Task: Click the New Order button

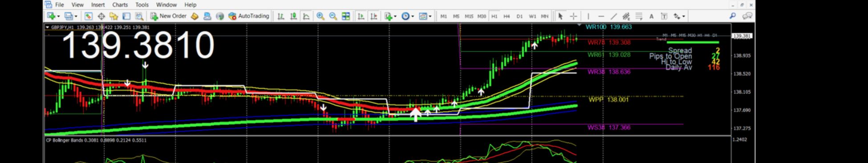Action: point(168,16)
